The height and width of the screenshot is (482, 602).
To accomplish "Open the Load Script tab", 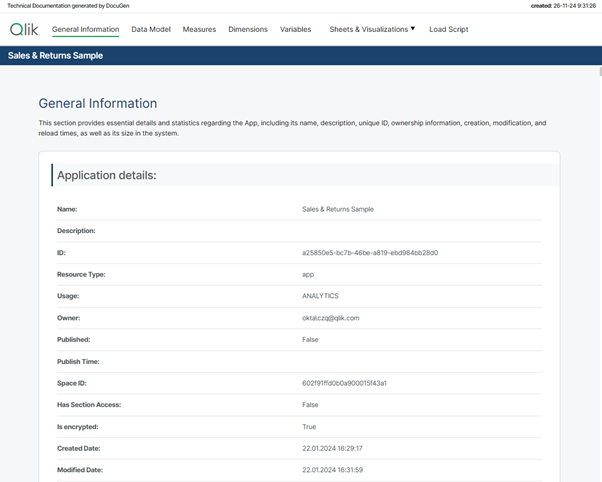I will click(x=449, y=30).
